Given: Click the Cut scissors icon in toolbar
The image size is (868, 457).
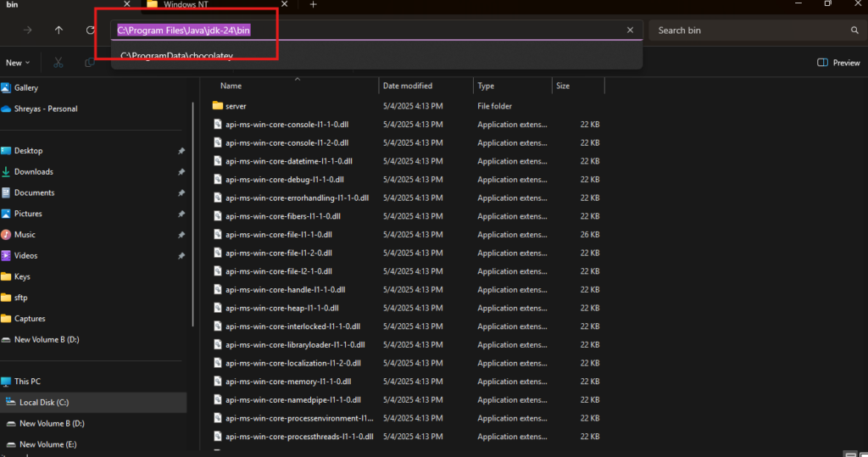Looking at the screenshot, I should tap(58, 63).
